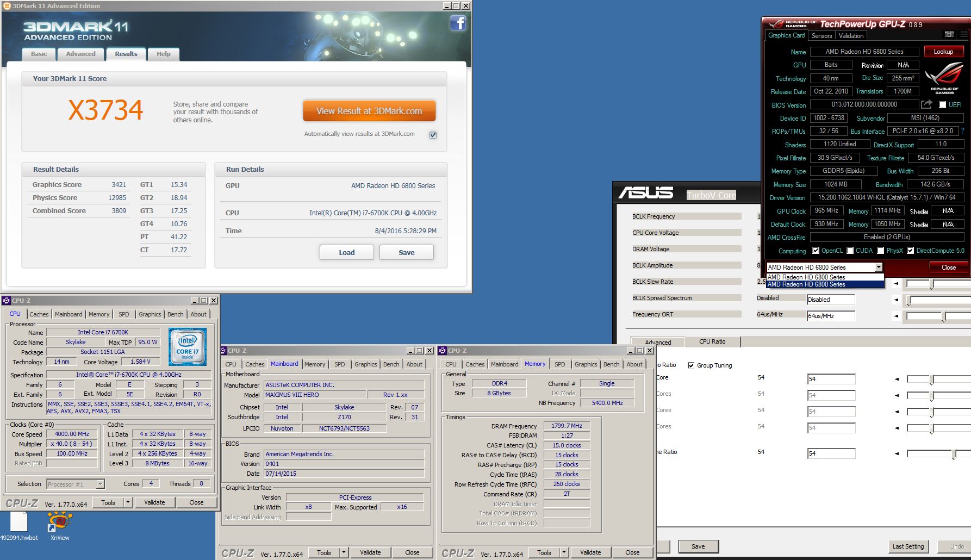Click the bus interface question mark icon

[962, 131]
